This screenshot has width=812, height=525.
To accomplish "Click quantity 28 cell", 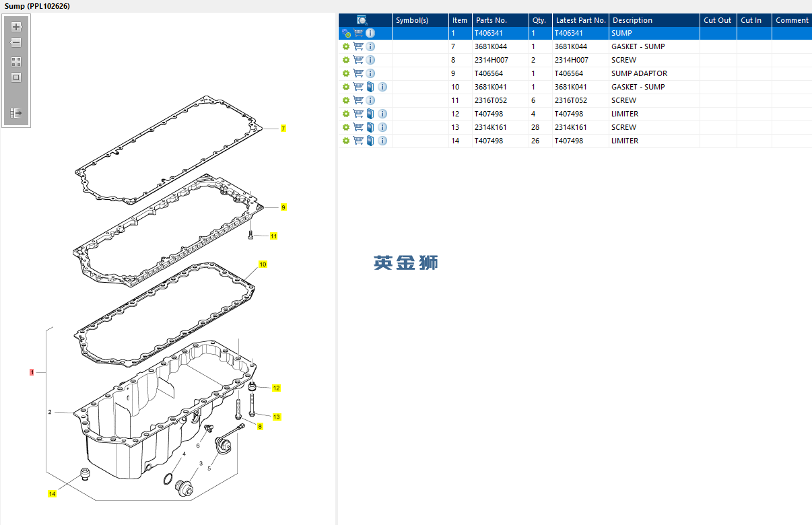I will coord(540,127).
